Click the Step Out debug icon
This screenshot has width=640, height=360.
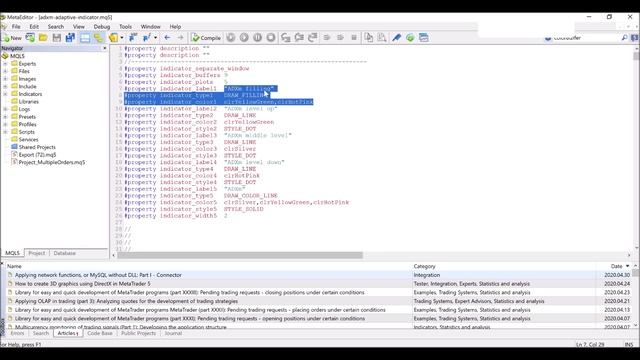click(x=313, y=38)
